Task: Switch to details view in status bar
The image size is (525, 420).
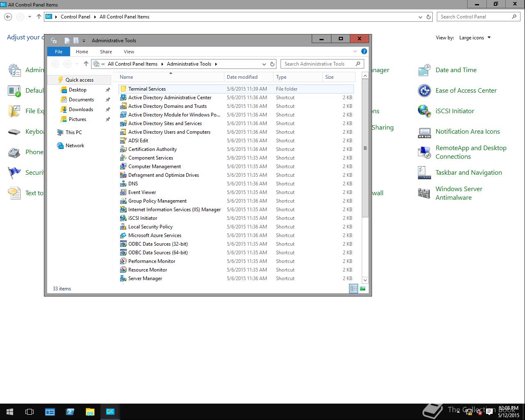Action: tap(354, 289)
